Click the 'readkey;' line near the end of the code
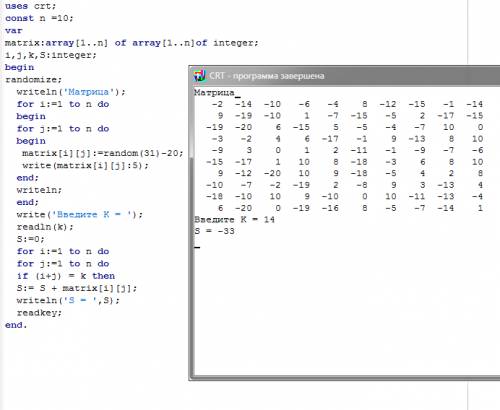Screen dimensions: 500x410 [x=39, y=313]
